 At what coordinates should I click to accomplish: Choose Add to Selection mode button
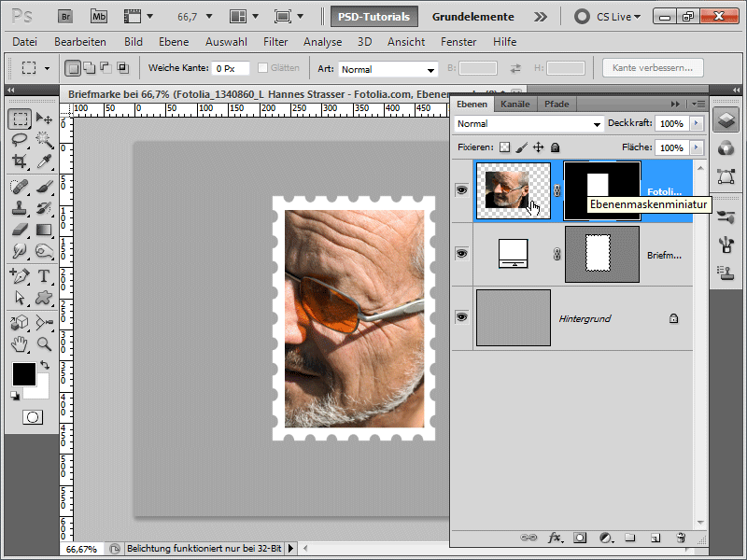coord(89,68)
